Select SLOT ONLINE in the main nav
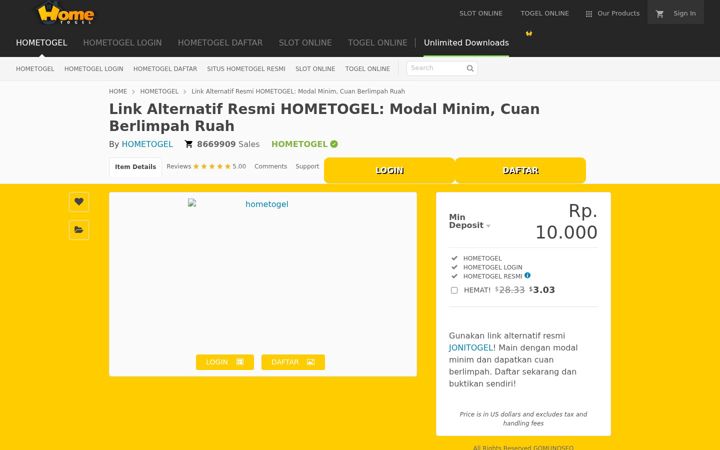Screen dimensions: 720x450 305,43
